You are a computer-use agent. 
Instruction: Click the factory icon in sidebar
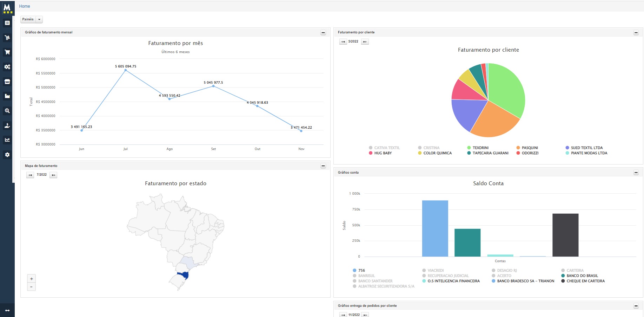(x=7, y=96)
